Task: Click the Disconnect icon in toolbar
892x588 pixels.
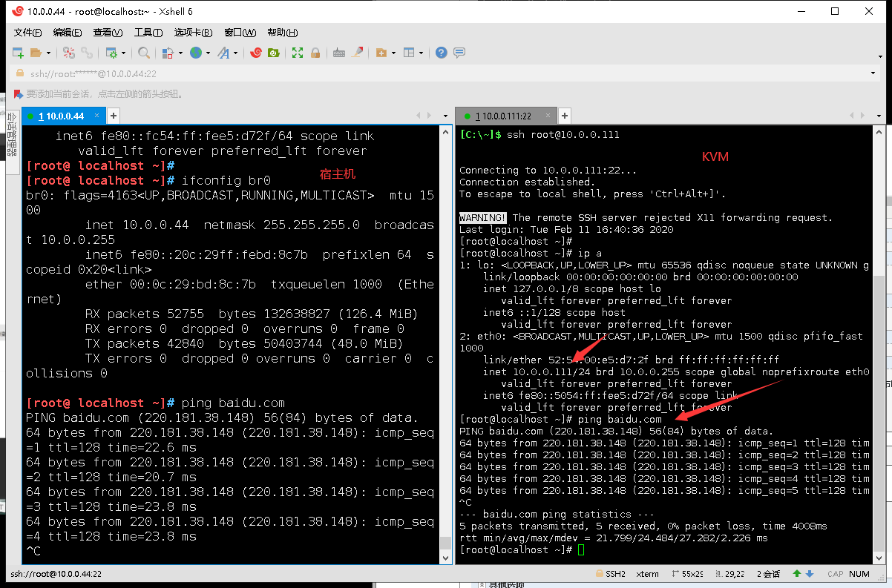Action: 69,53
